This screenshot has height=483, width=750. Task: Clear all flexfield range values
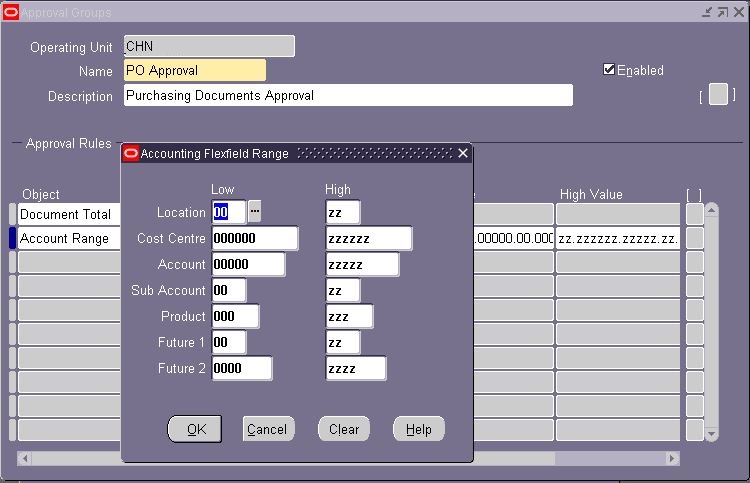344,429
